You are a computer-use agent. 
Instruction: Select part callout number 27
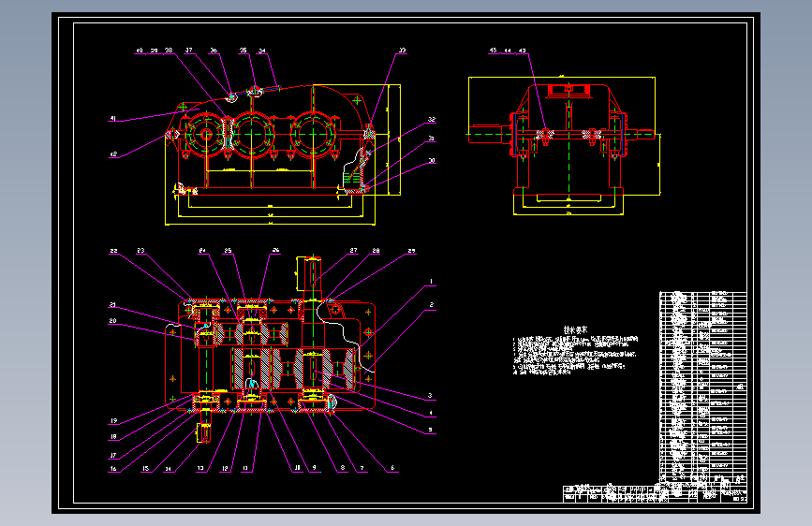[353, 251]
